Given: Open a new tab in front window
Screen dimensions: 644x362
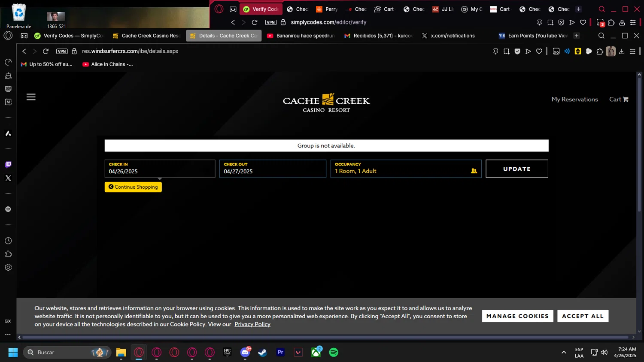Looking at the screenshot, I should [x=577, y=36].
